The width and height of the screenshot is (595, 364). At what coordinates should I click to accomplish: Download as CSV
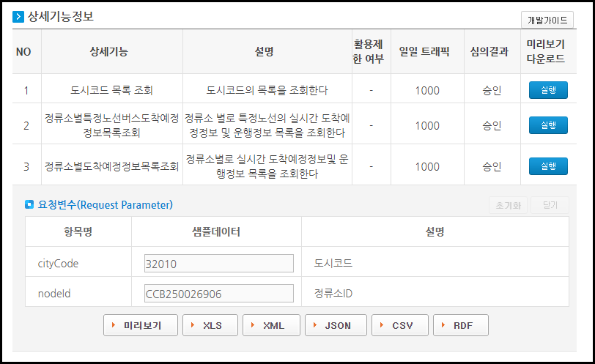(400, 325)
